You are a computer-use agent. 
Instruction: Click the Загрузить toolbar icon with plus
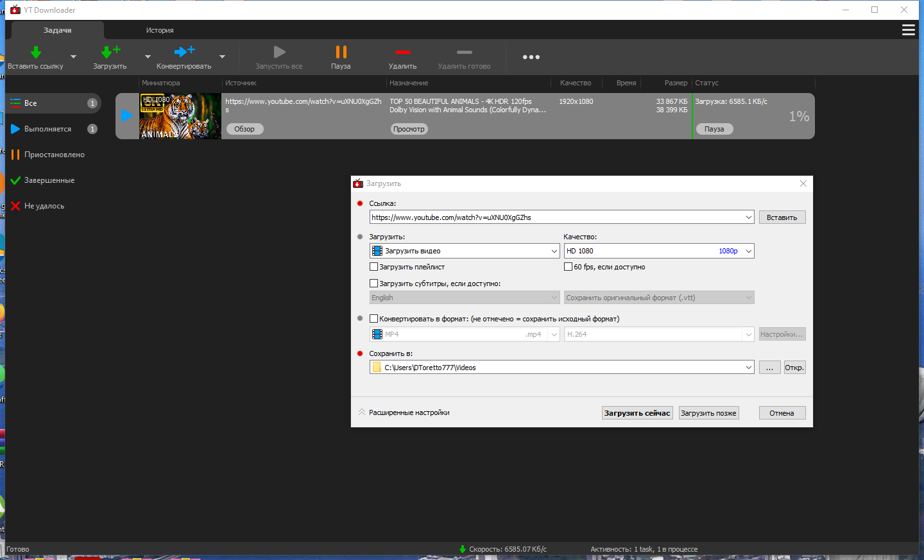[110, 52]
